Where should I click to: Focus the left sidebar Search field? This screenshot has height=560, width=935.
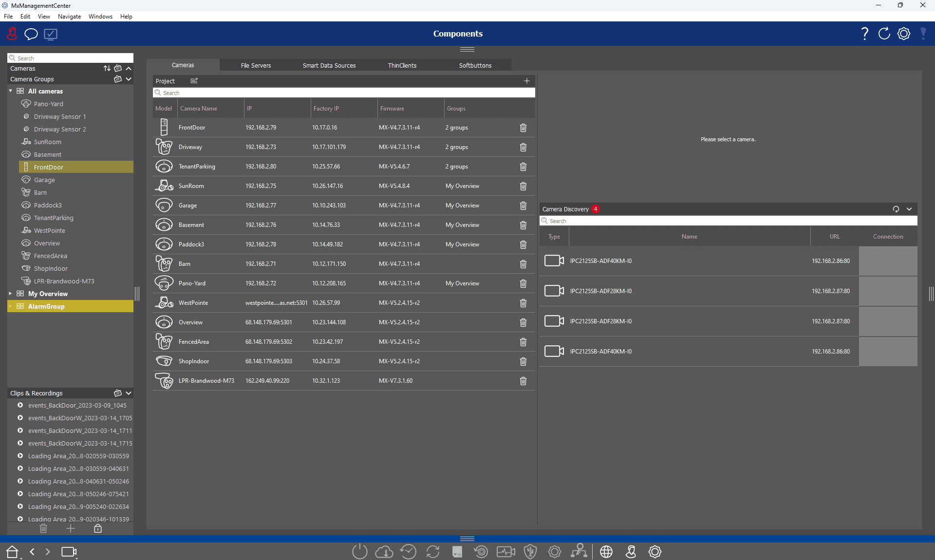click(71, 58)
